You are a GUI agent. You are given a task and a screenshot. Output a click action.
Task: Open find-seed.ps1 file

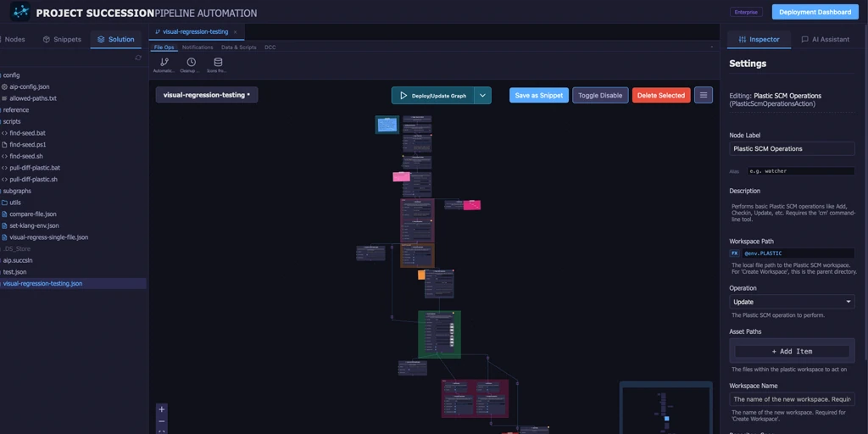click(28, 145)
